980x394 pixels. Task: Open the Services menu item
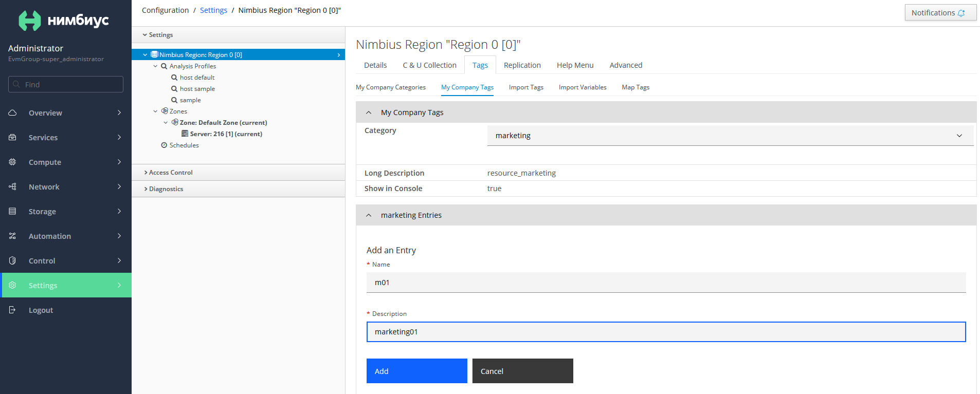pyautogui.click(x=66, y=137)
